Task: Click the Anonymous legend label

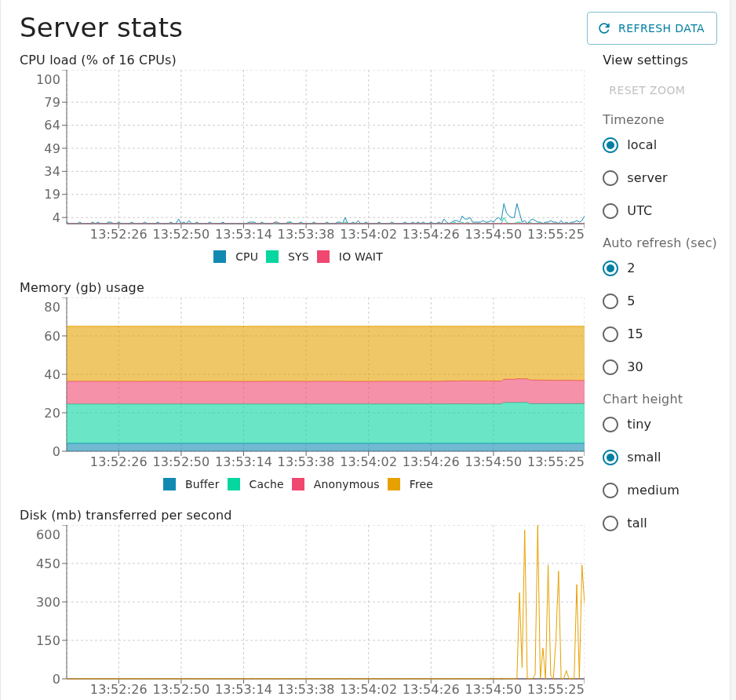Action: point(346,484)
